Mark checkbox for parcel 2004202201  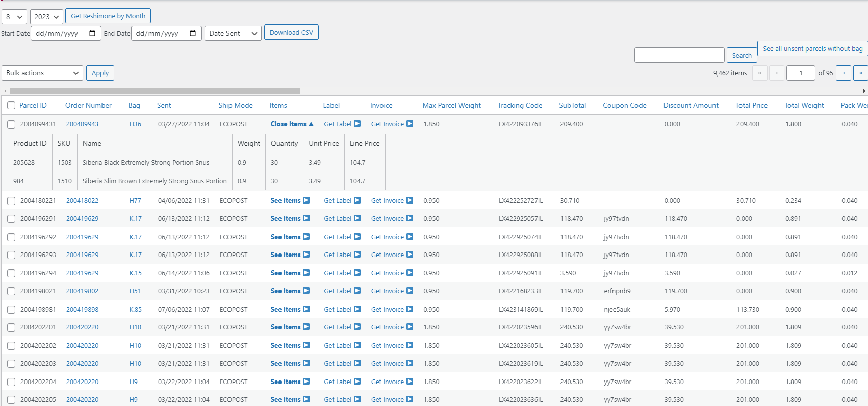[11, 327]
